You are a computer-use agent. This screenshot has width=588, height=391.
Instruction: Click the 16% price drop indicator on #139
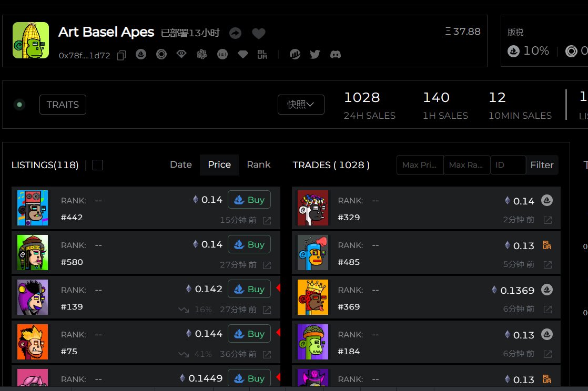tap(195, 310)
